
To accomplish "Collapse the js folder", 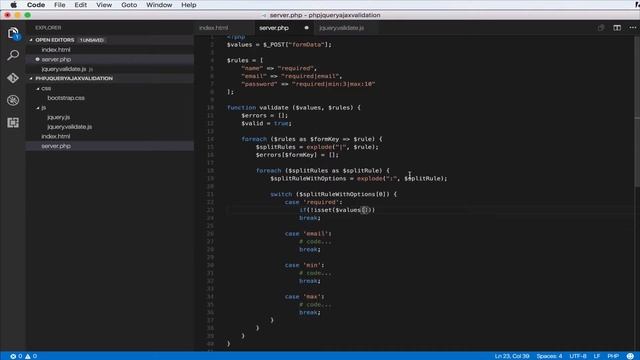I will [x=38, y=108].
